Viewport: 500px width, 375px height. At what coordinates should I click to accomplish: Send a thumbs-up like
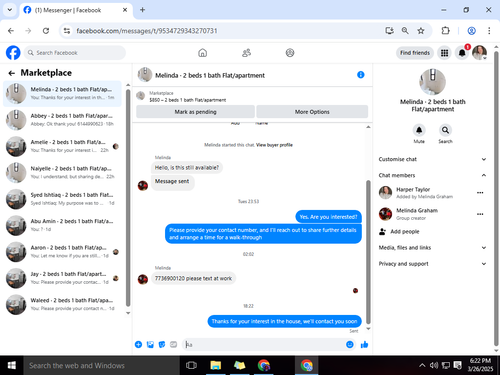tap(364, 344)
